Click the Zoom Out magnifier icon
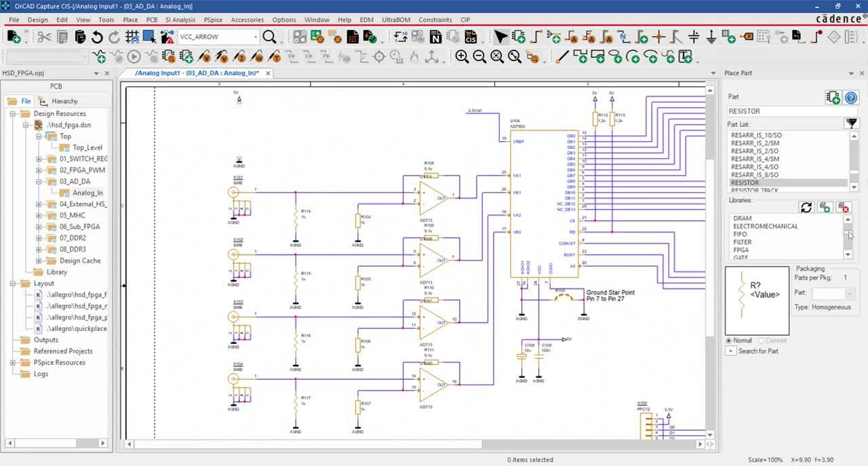868x466 pixels. [479, 57]
